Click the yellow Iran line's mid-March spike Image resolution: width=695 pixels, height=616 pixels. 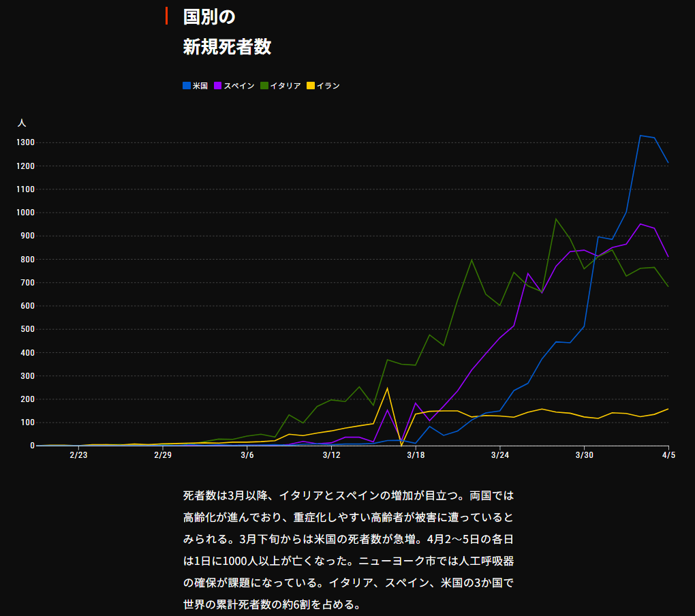[x=387, y=388]
